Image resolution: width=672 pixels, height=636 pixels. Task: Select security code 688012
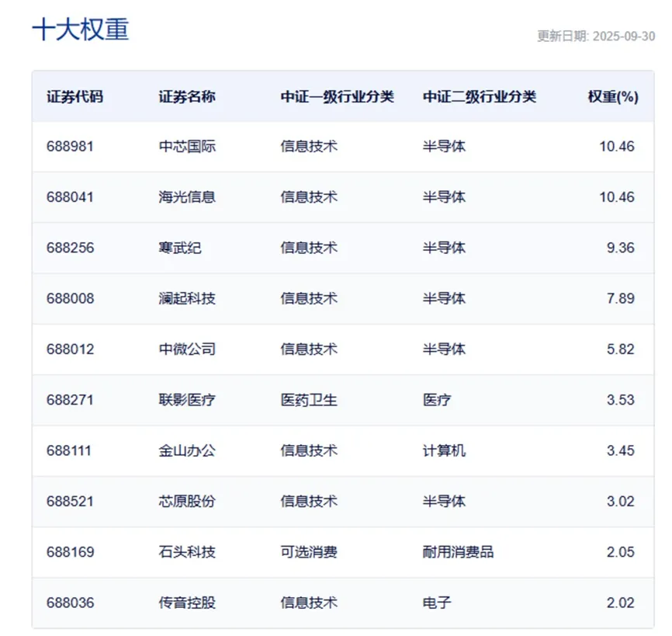(x=71, y=349)
